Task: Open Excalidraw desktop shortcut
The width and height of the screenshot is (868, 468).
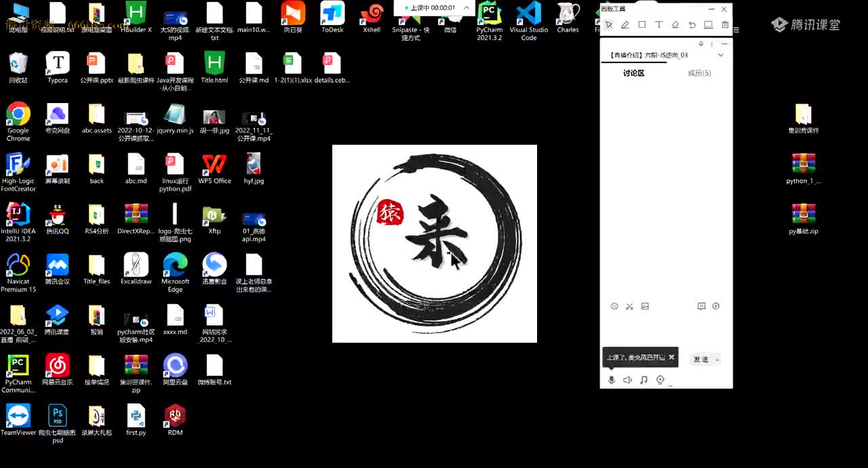Action: point(136,269)
